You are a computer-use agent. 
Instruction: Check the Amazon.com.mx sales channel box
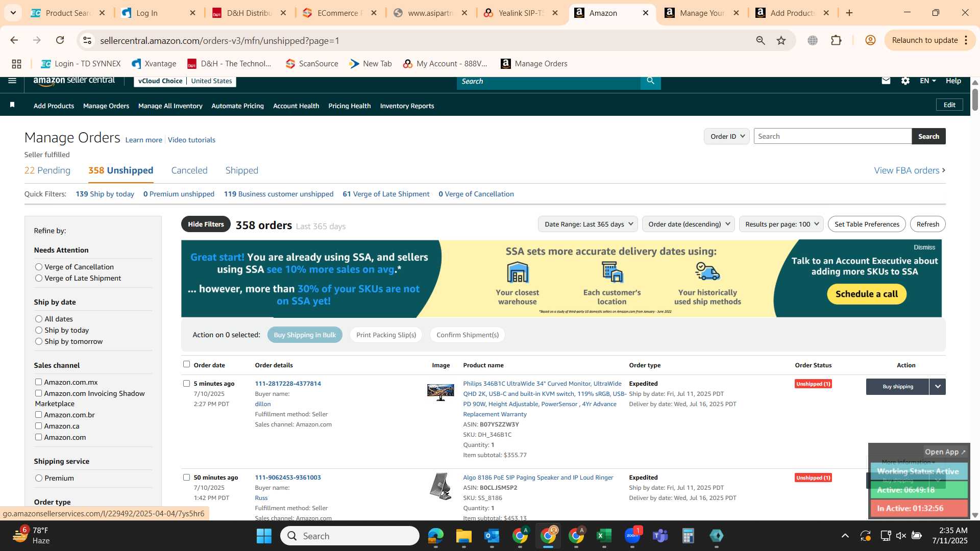38,382
